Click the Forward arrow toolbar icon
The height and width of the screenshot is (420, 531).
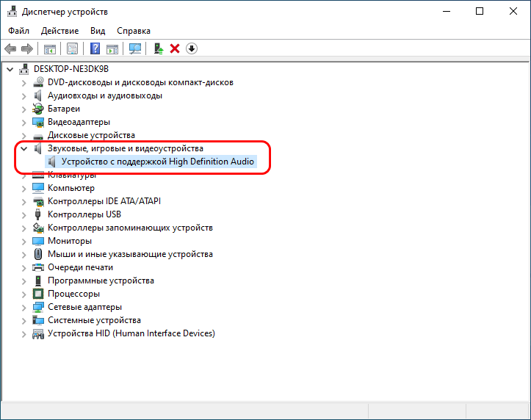(27, 48)
